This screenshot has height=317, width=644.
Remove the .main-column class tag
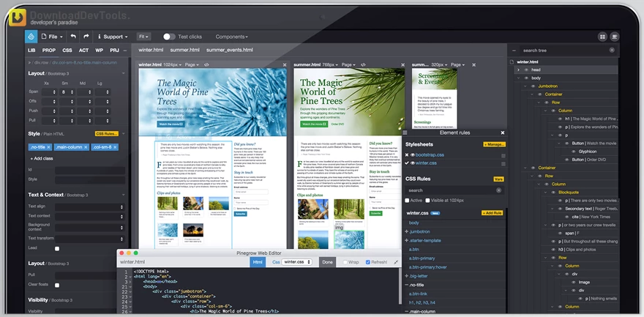point(86,147)
